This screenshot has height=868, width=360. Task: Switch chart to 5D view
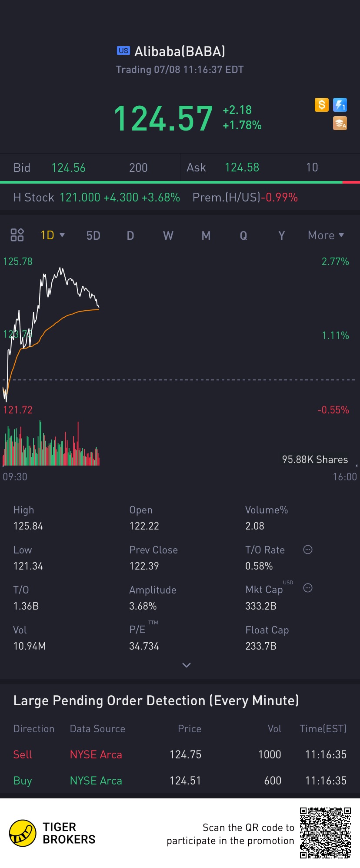coord(93,235)
